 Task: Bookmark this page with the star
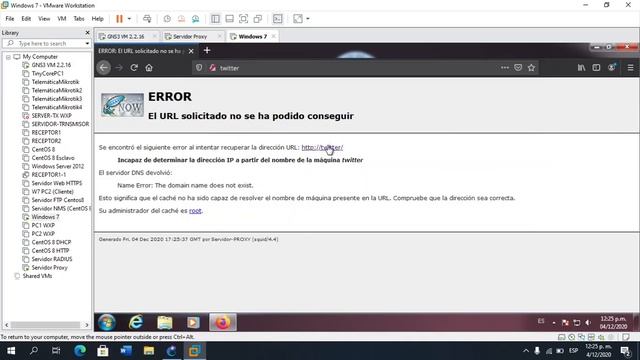point(531,68)
